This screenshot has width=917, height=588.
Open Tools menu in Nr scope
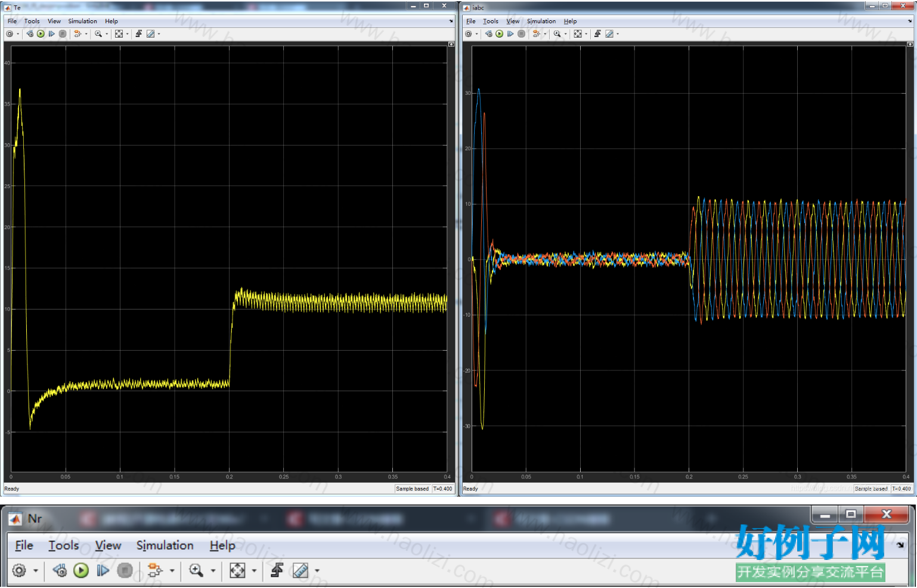pyautogui.click(x=64, y=545)
